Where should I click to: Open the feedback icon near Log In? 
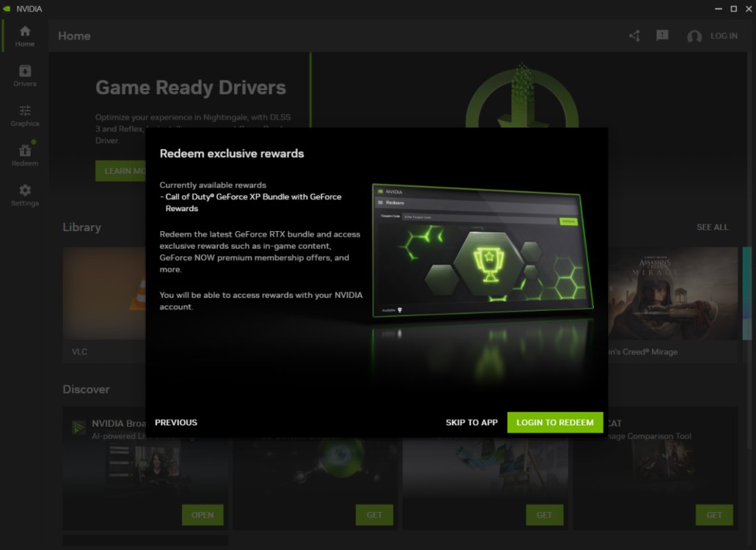(662, 35)
